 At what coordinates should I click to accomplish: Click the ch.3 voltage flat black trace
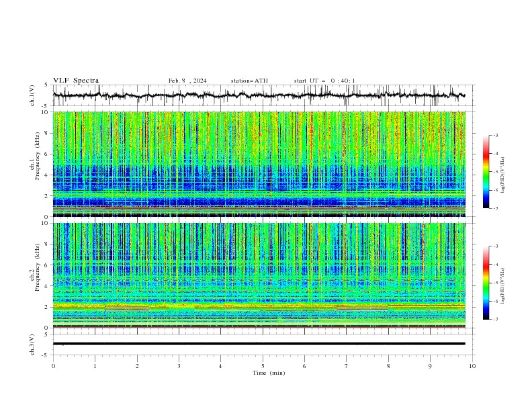[259, 344]
